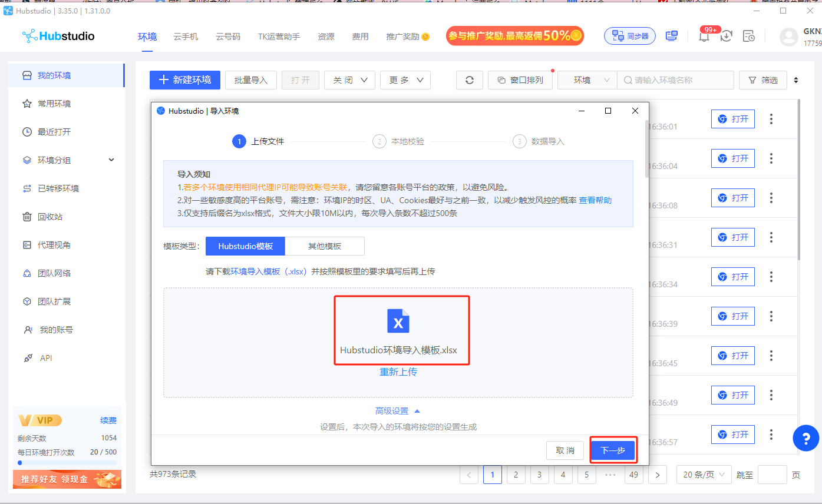Open the 环境 search type dropdown
822x504 pixels.
[587, 80]
